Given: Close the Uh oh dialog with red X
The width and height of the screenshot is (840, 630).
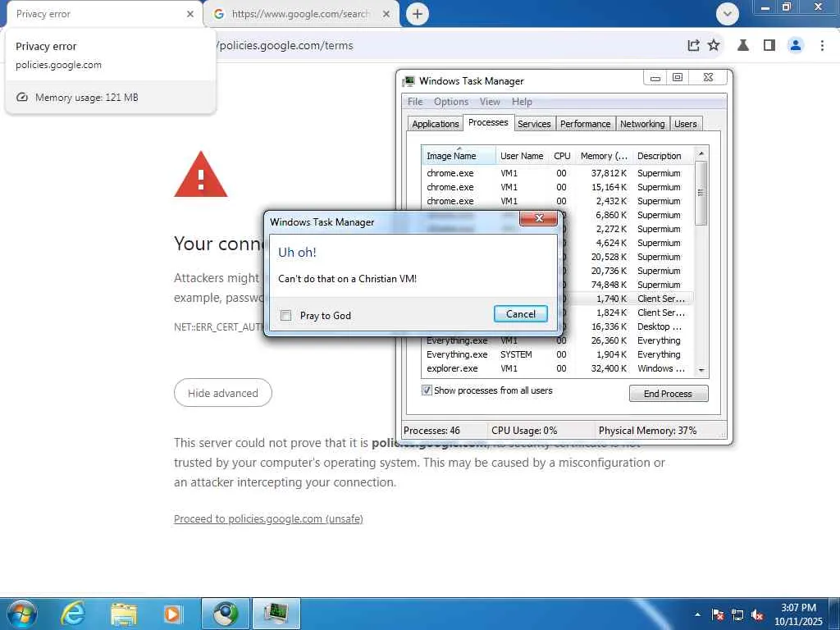Looking at the screenshot, I should 539,218.
